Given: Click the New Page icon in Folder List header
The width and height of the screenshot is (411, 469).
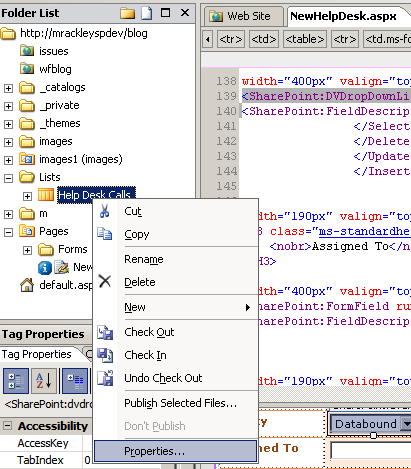Looking at the screenshot, I should click(146, 13).
